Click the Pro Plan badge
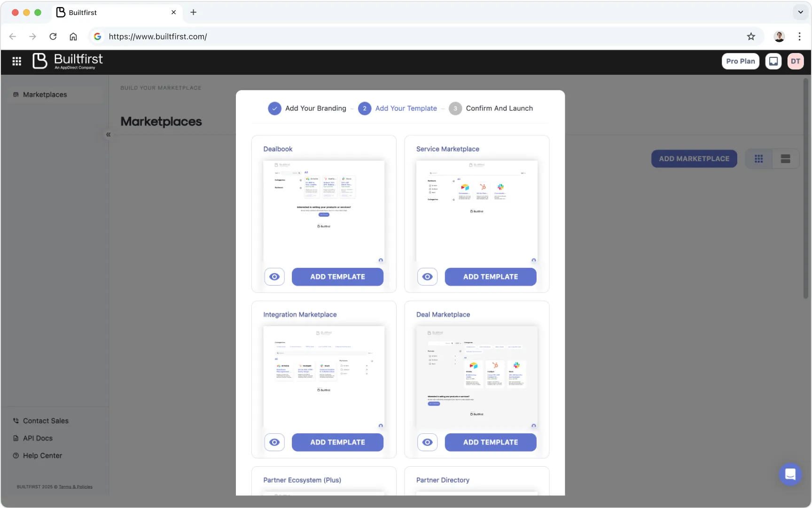 click(x=740, y=61)
